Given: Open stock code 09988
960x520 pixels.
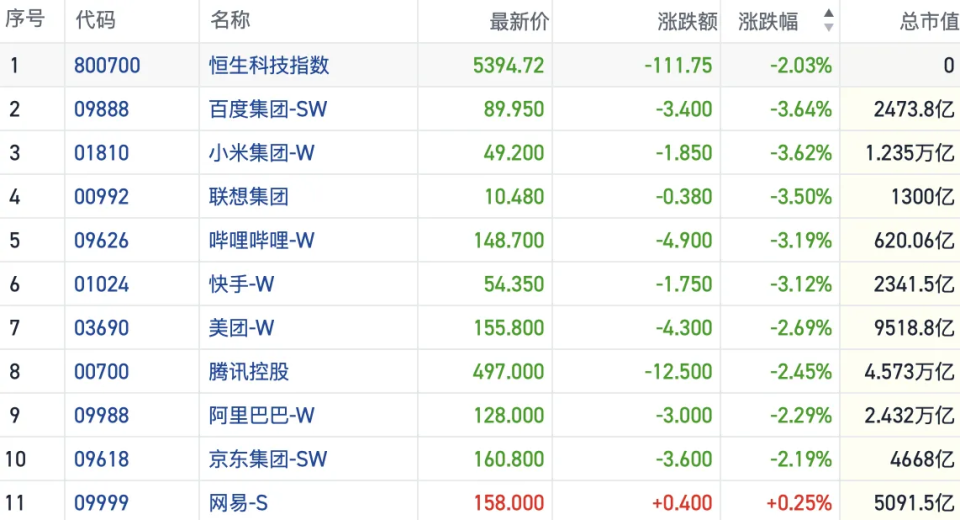Looking at the screenshot, I should (102, 415).
